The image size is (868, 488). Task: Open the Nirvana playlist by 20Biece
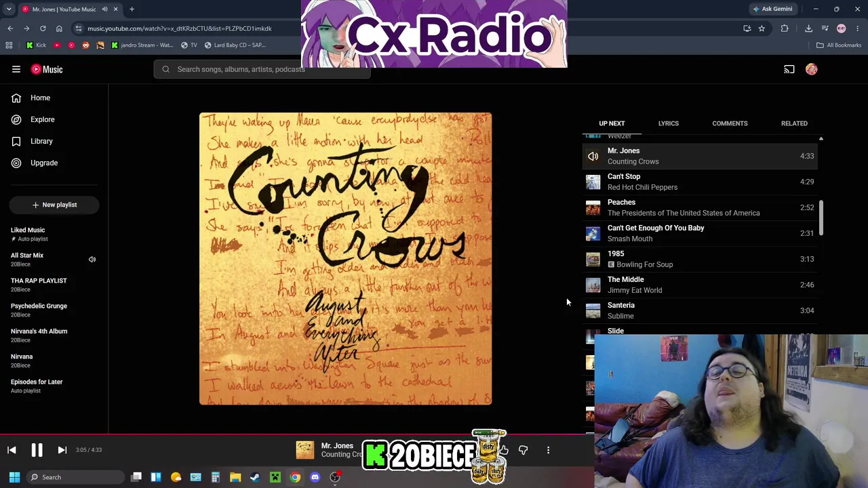(54, 361)
